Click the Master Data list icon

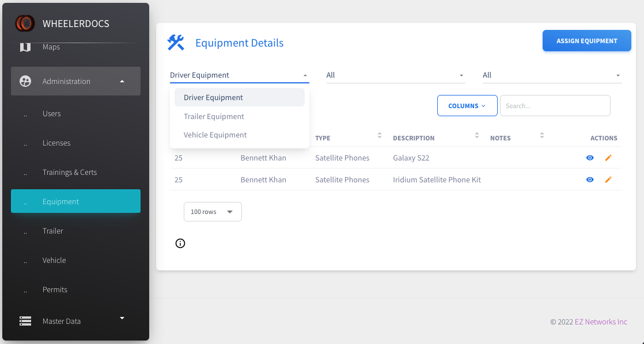click(25, 321)
